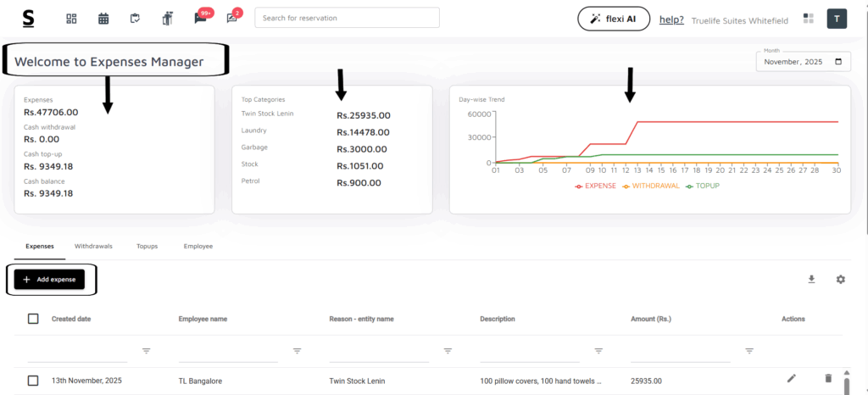
Task: Open the calendar view icon
Action: pyautogui.click(x=103, y=19)
